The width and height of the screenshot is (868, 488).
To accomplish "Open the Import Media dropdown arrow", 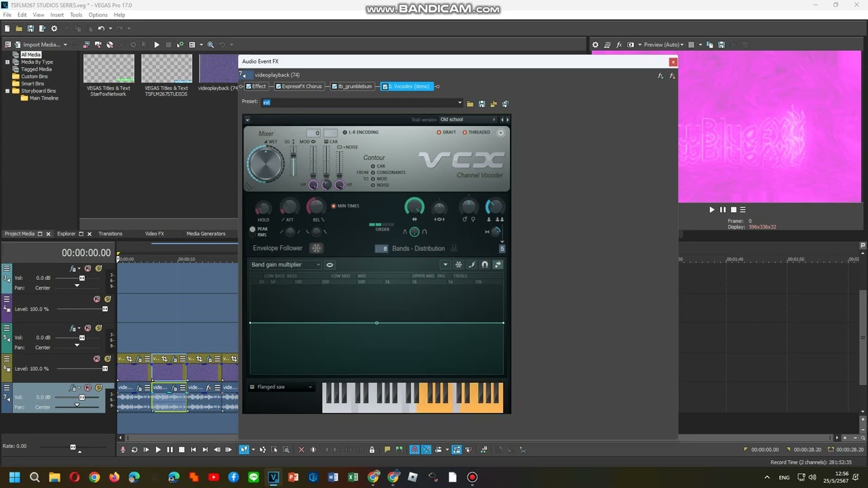I will (x=65, y=45).
